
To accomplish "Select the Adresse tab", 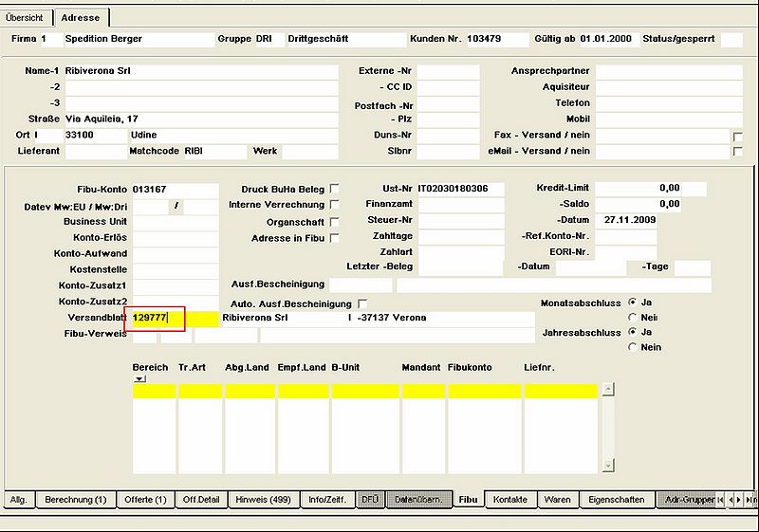I will [x=81, y=18].
